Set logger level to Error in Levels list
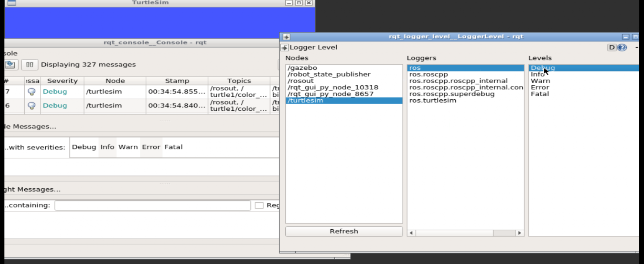The image size is (644, 264). click(x=584, y=88)
